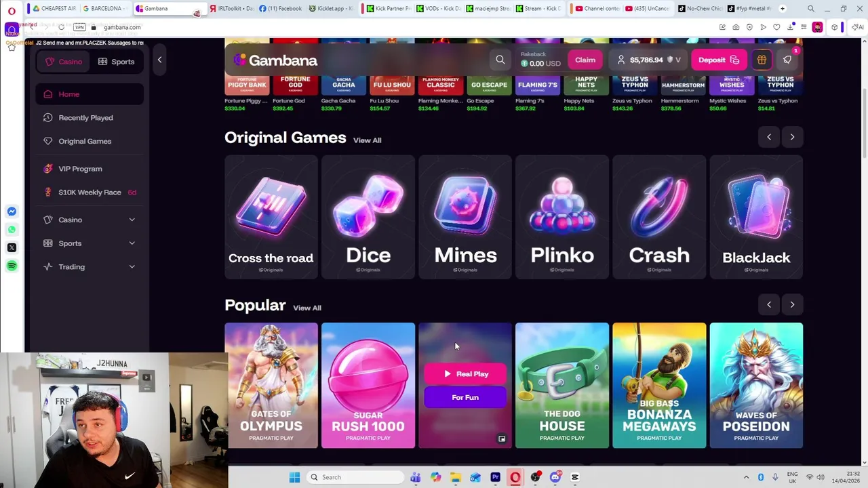Open Cross the road game

pos(271,217)
